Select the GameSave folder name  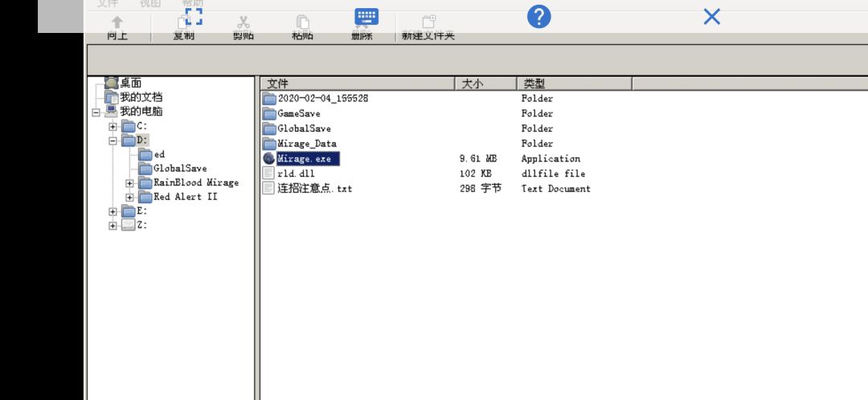[x=299, y=113]
